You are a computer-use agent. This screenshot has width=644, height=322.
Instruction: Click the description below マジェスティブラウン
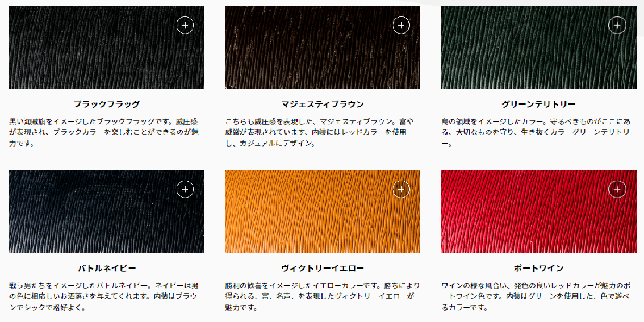[x=320, y=133]
